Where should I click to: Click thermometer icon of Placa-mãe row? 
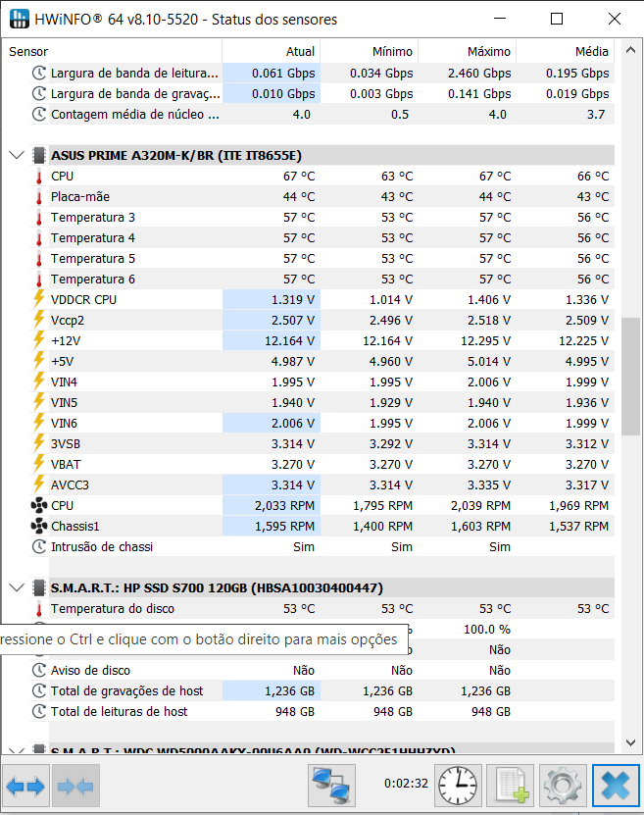pos(39,197)
